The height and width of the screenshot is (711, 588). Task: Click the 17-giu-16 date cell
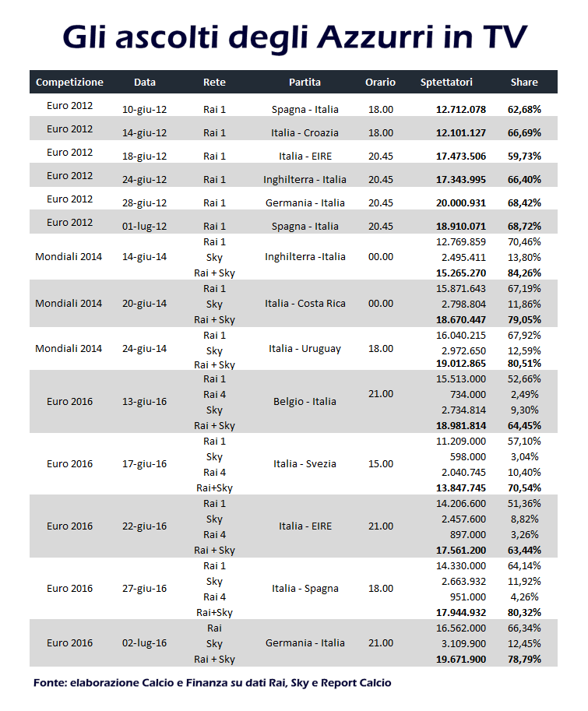(145, 464)
